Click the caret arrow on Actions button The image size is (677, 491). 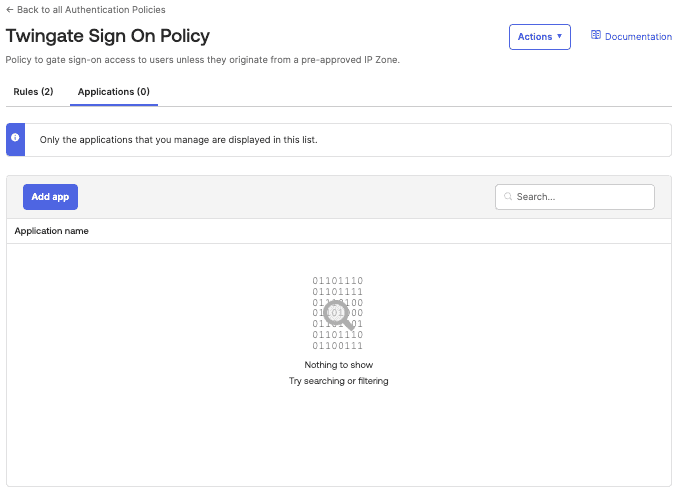pyautogui.click(x=559, y=37)
